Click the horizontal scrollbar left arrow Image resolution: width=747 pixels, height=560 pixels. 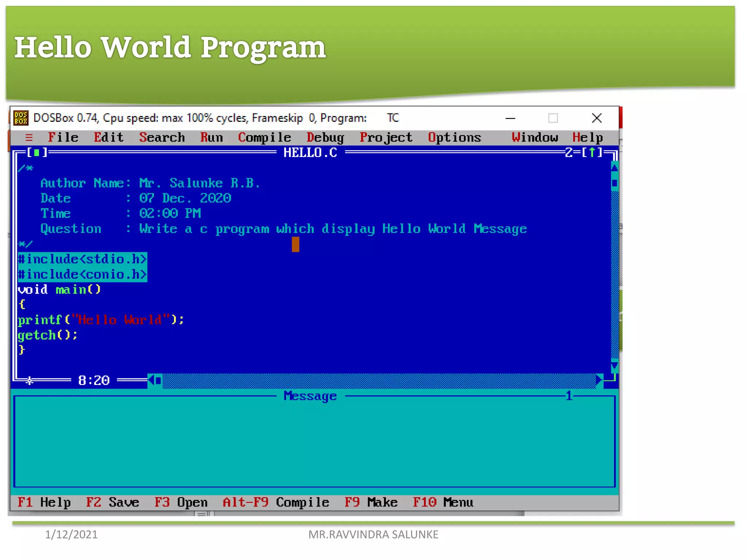click(x=151, y=381)
